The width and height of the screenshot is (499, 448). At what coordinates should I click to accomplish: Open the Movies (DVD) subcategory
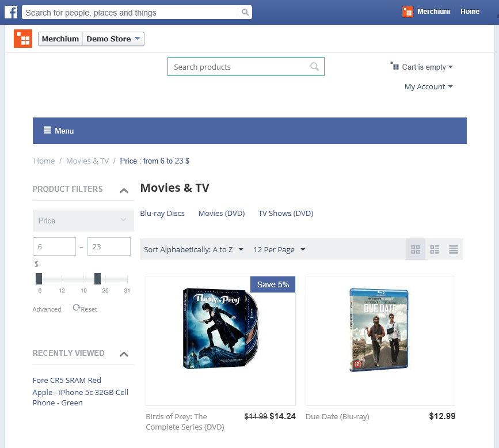222,213
